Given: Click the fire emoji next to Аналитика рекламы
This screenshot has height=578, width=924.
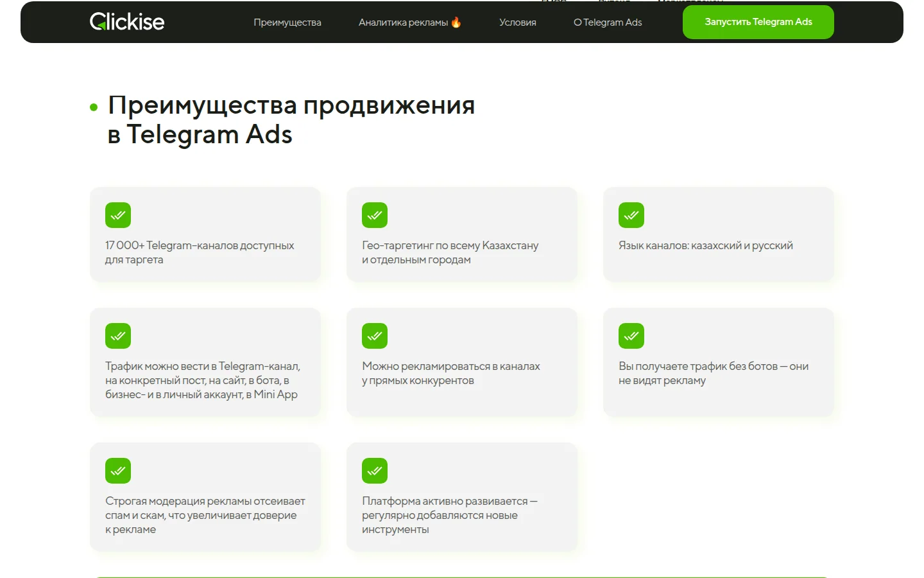Looking at the screenshot, I should click(456, 22).
